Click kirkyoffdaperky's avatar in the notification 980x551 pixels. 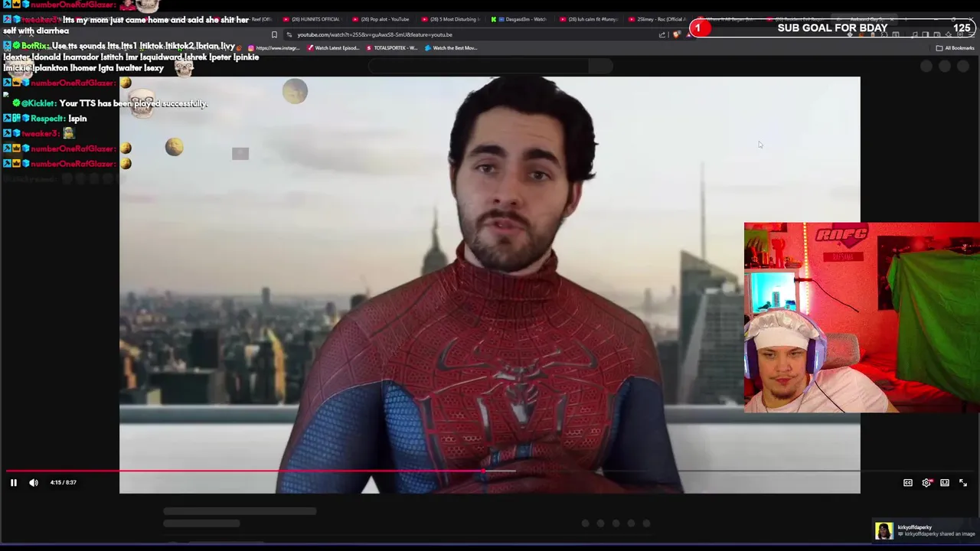pos(884,530)
